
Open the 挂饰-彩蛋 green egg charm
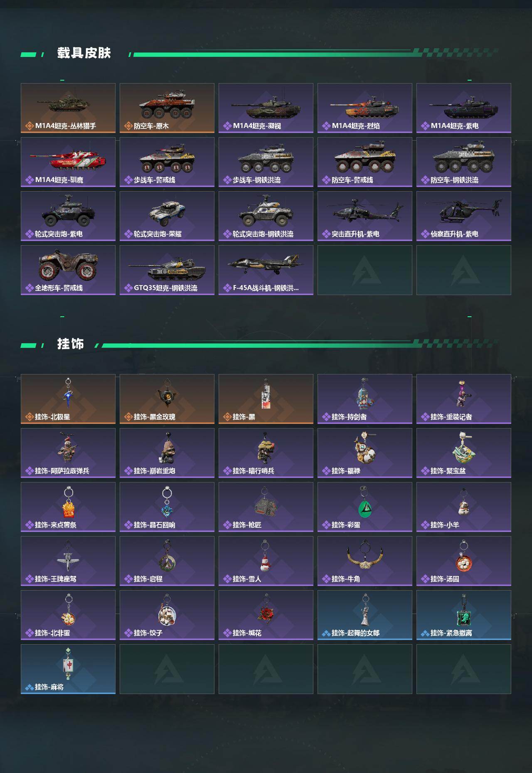(x=365, y=507)
